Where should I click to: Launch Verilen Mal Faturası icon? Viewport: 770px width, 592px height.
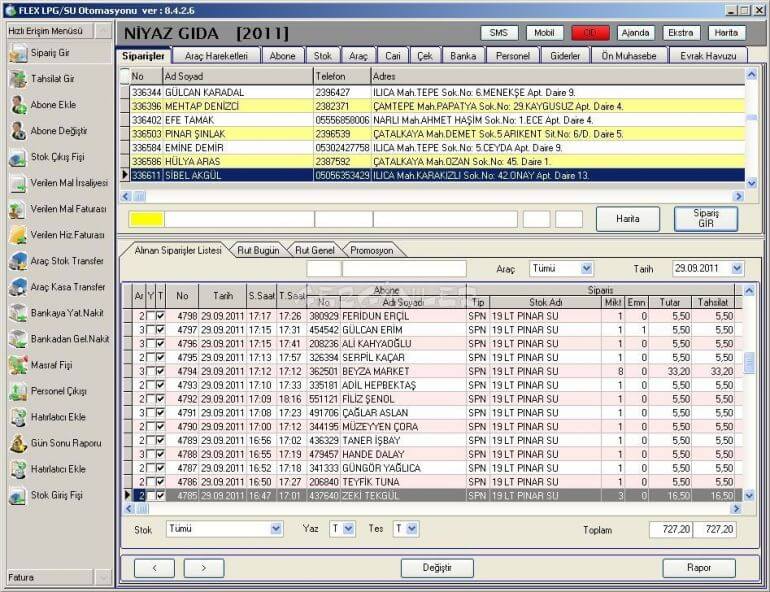click(x=18, y=209)
